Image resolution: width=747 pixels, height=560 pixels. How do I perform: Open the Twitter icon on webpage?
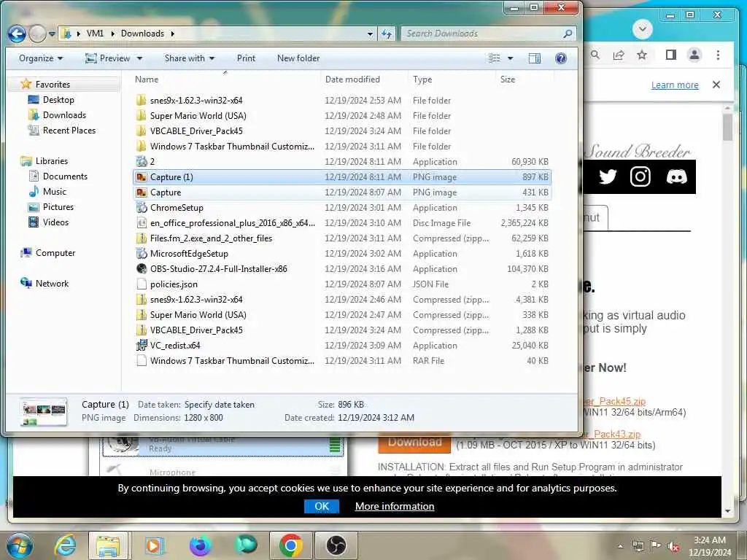pyautogui.click(x=608, y=177)
